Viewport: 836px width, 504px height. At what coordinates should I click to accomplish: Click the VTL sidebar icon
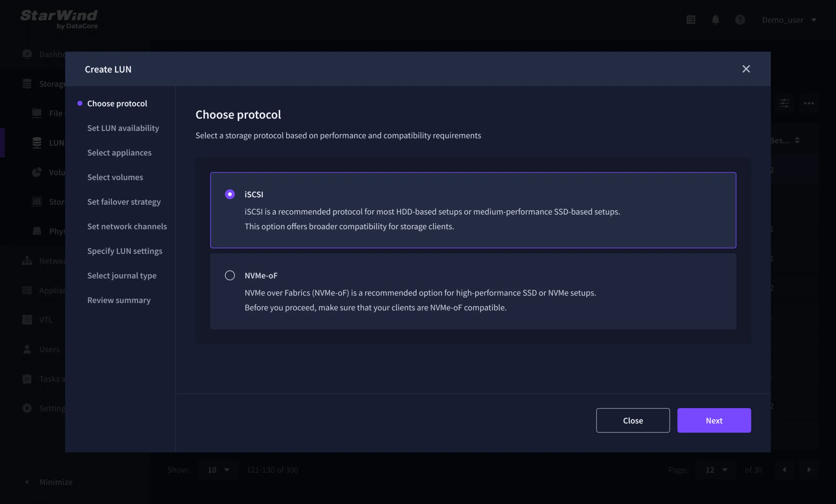click(27, 320)
